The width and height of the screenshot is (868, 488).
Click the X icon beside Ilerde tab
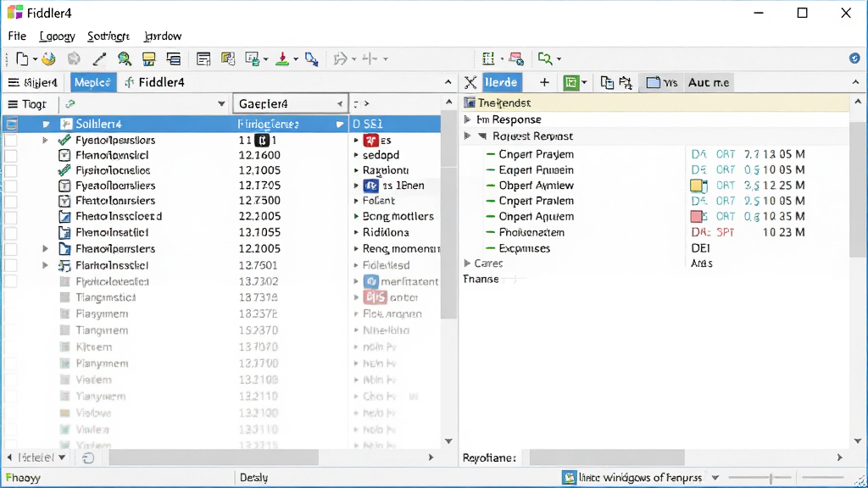click(x=470, y=82)
